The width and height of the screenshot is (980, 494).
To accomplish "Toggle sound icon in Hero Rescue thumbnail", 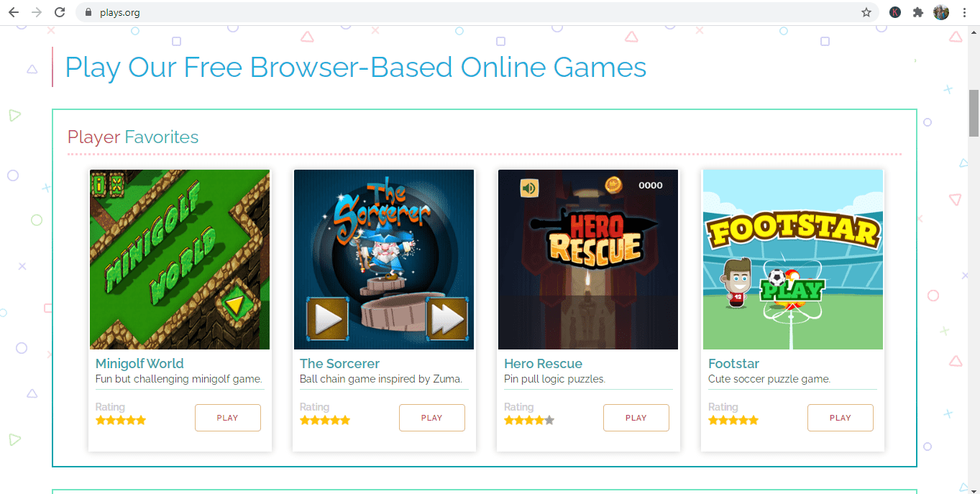I will point(529,188).
